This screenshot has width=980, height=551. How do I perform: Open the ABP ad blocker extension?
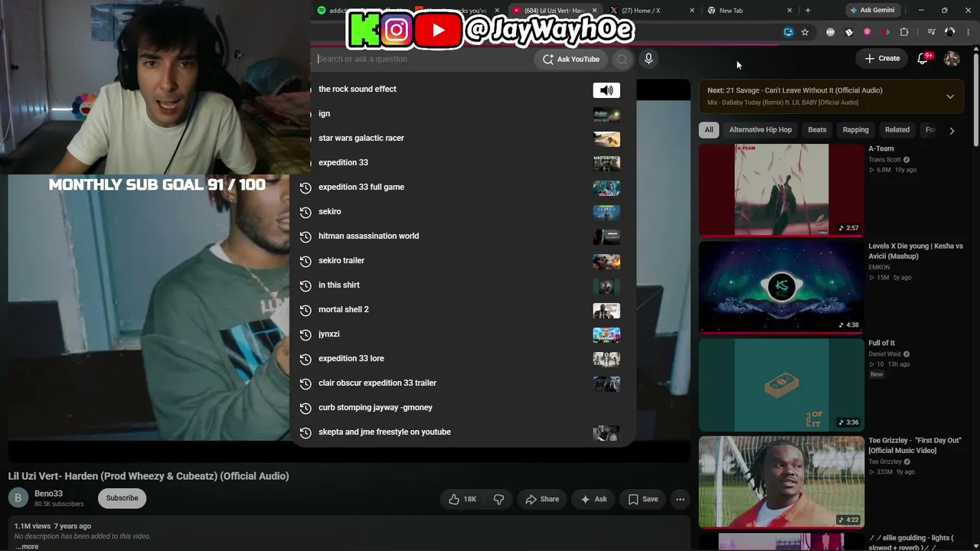[x=831, y=32]
